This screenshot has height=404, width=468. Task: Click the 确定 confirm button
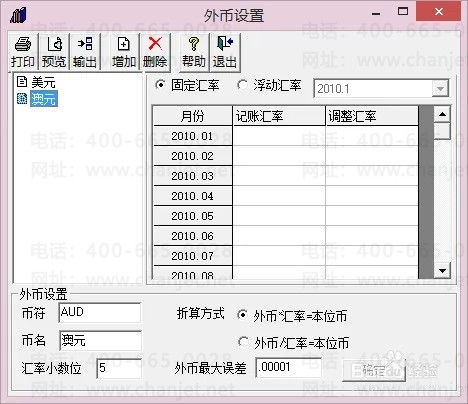[x=374, y=370]
